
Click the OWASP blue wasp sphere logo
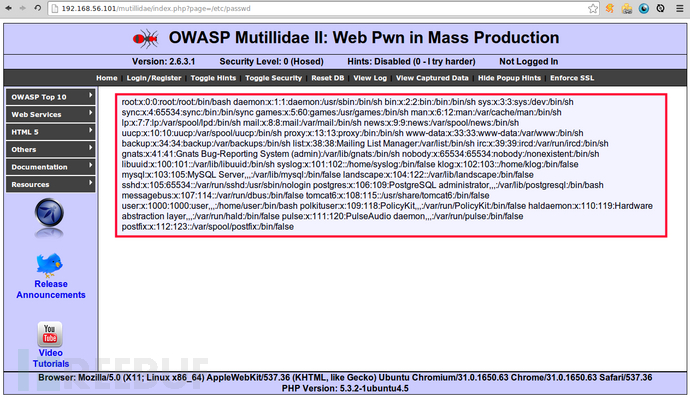[x=49, y=214]
